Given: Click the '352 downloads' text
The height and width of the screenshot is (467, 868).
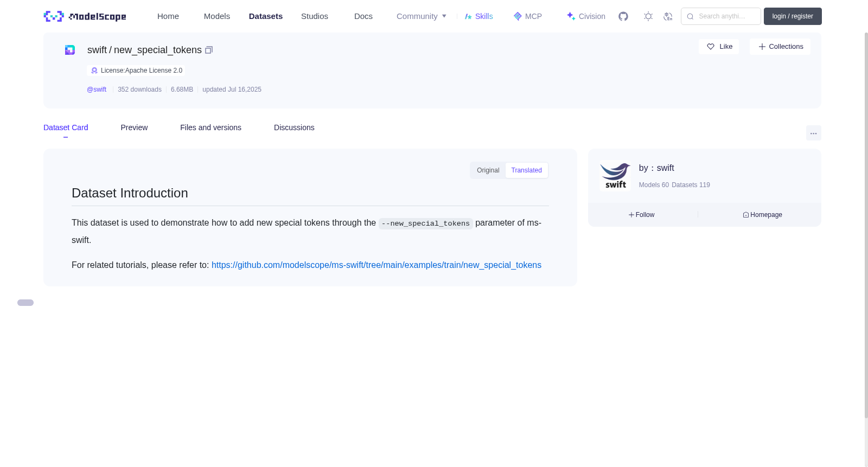Looking at the screenshot, I should pos(139,89).
